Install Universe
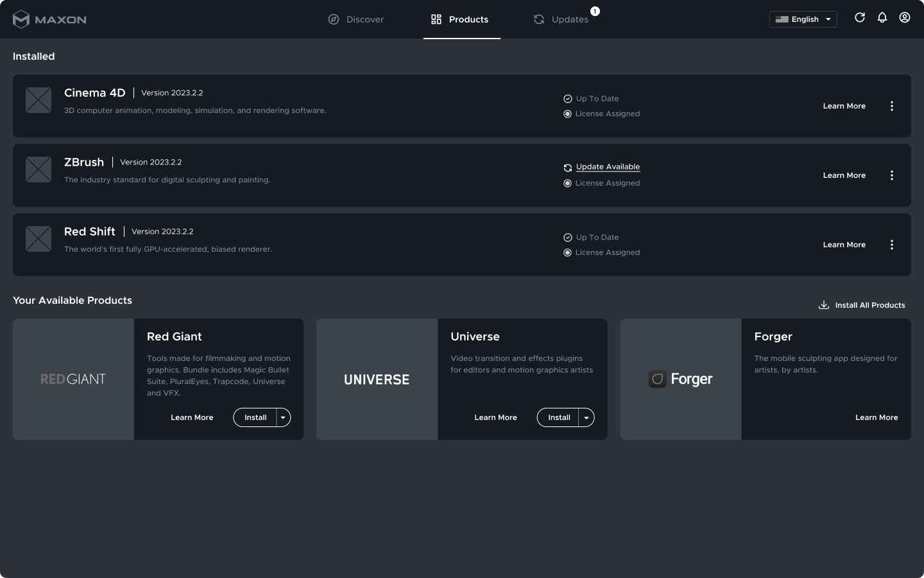 click(559, 417)
